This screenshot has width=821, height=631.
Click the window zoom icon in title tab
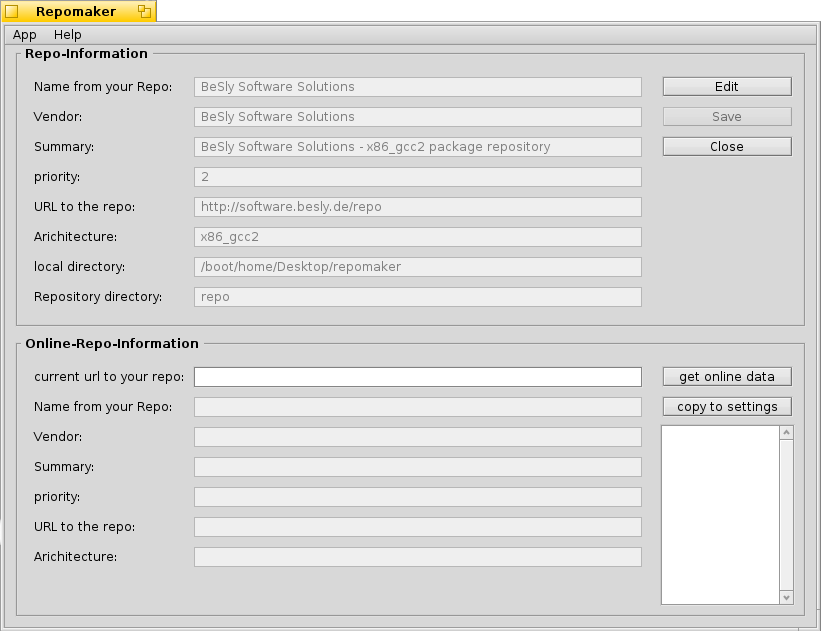pos(144,12)
